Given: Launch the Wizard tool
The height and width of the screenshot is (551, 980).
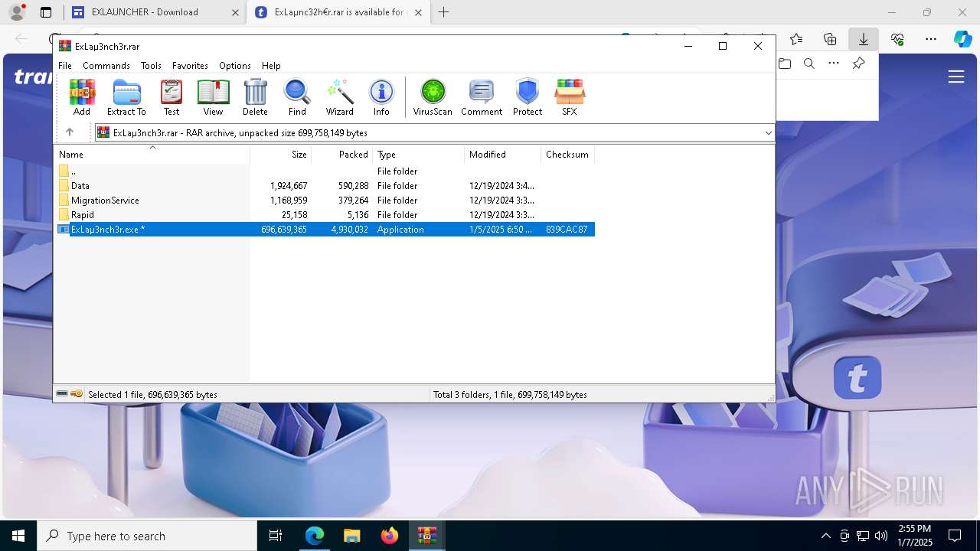Looking at the screenshot, I should tap(339, 97).
